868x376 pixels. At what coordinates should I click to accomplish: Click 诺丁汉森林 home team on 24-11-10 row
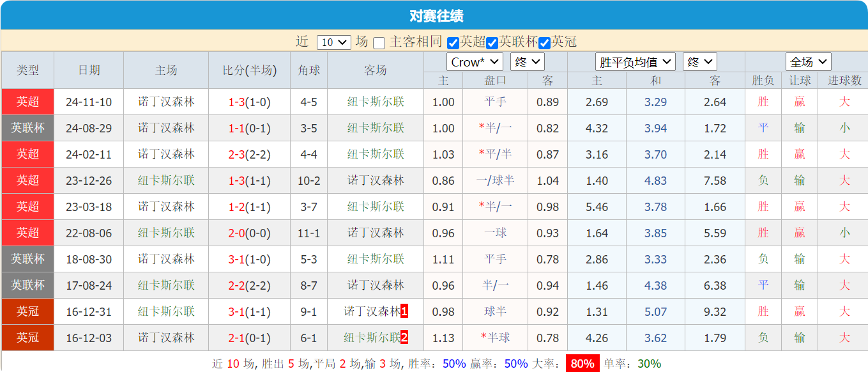pos(165,101)
